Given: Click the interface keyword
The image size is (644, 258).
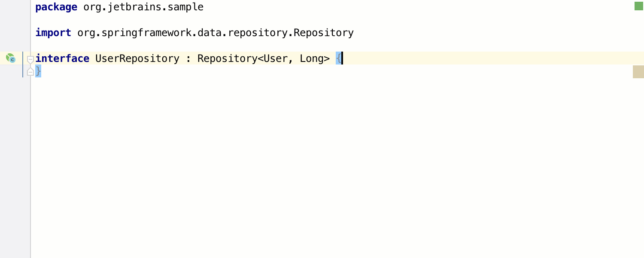Looking at the screenshot, I should [62, 58].
